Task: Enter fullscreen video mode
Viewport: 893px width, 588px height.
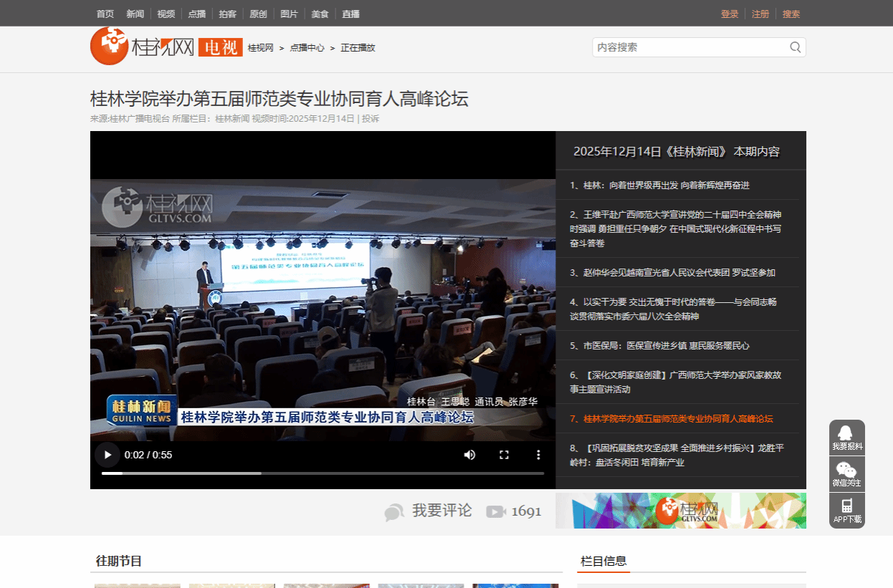Action: [x=504, y=454]
